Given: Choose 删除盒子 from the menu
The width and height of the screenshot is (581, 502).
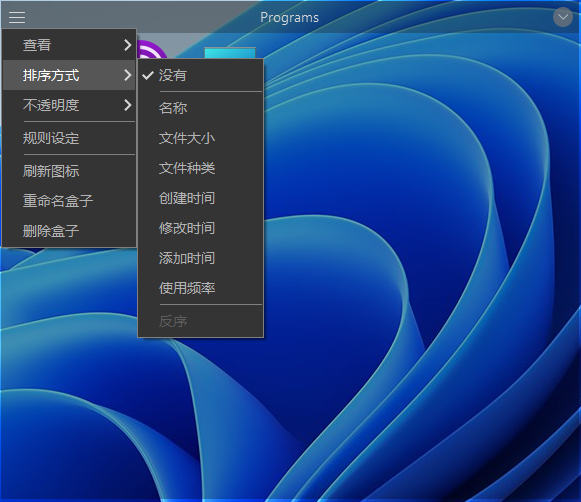Looking at the screenshot, I should coord(69,231).
